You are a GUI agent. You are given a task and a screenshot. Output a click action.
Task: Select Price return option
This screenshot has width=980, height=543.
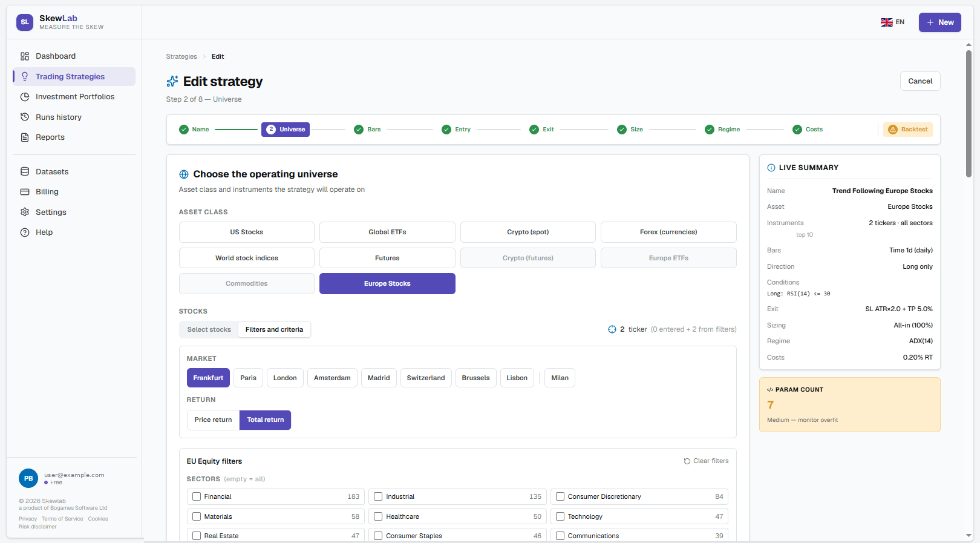coord(214,420)
